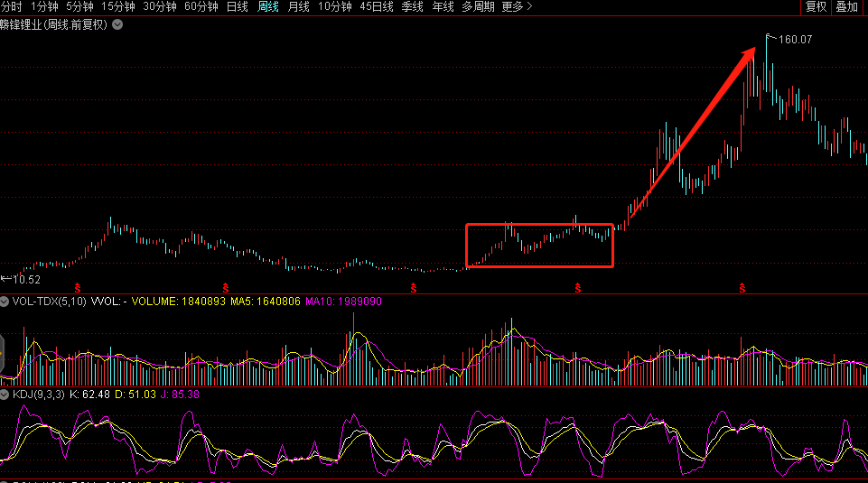Click the rightmost red S marker icon
The image size is (868, 483).
tap(742, 289)
